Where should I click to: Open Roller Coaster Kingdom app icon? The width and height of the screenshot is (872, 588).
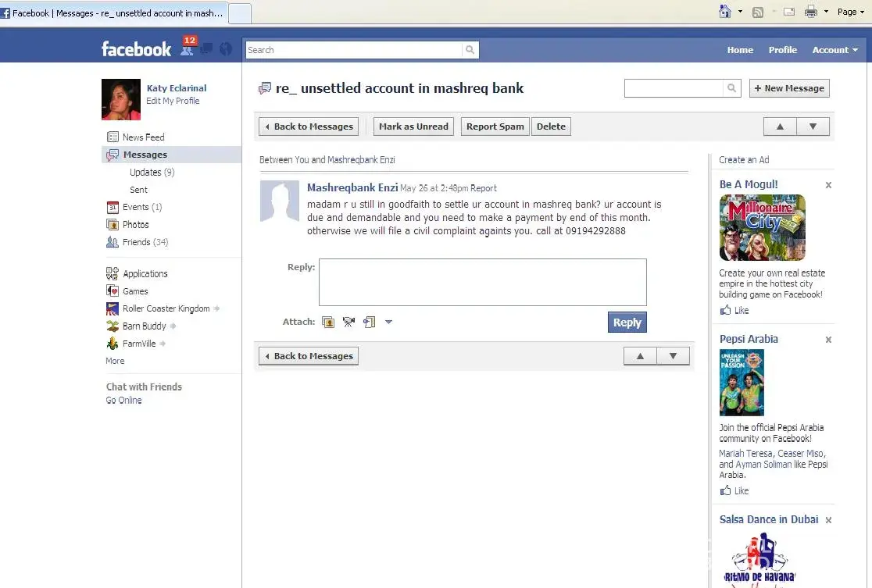pos(113,308)
